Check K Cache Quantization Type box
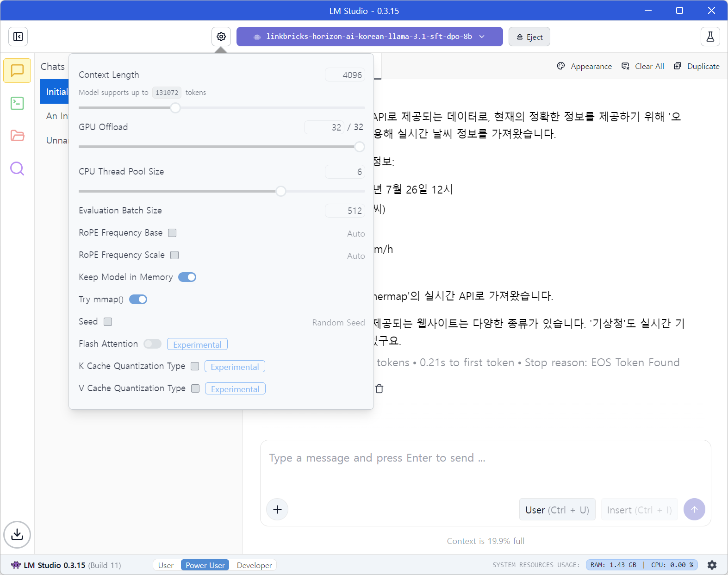The width and height of the screenshot is (728, 575). click(x=195, y=366)
